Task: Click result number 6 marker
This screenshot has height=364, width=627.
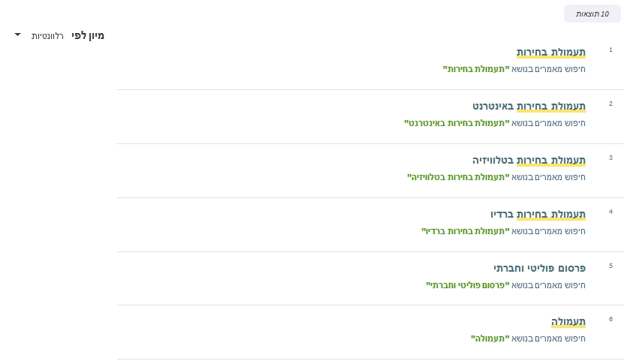Action: click(x=610, y=319)
